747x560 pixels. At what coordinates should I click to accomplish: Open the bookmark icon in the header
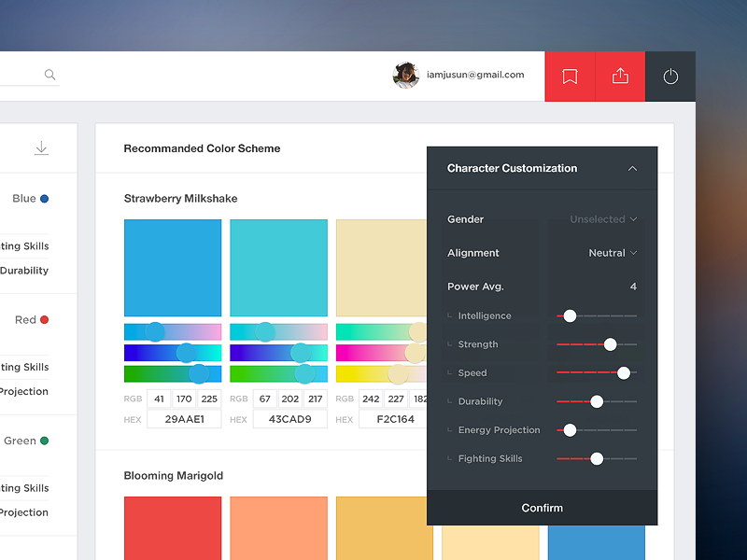click(x=570, y=77)
